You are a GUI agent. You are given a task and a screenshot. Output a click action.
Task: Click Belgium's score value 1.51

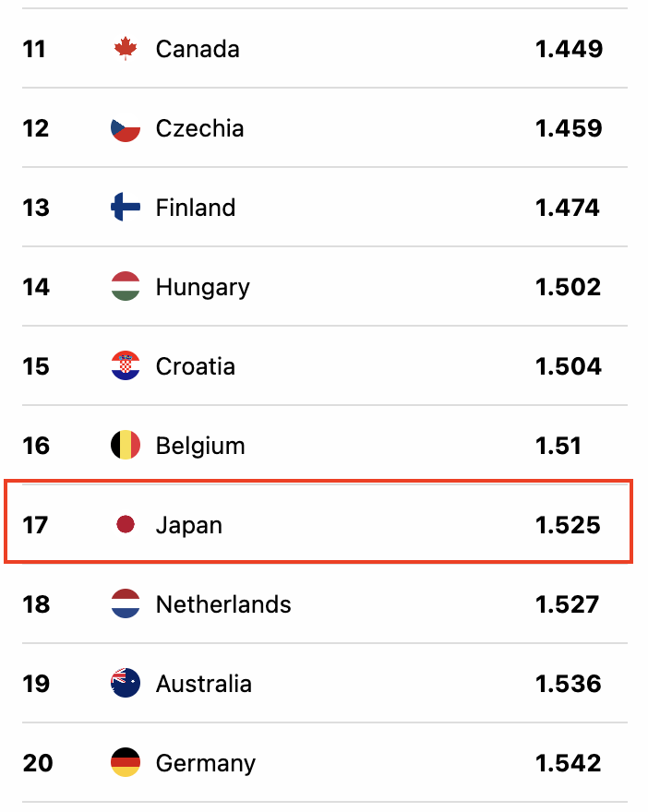tap(558, 446)
